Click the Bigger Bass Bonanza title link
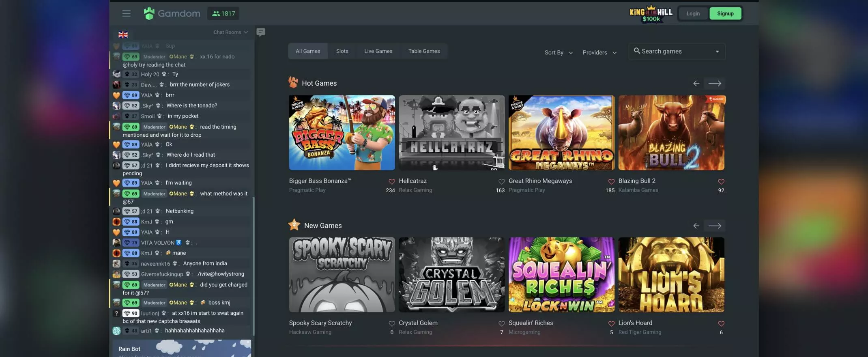The image size is (868, 357). pos(320,181)
